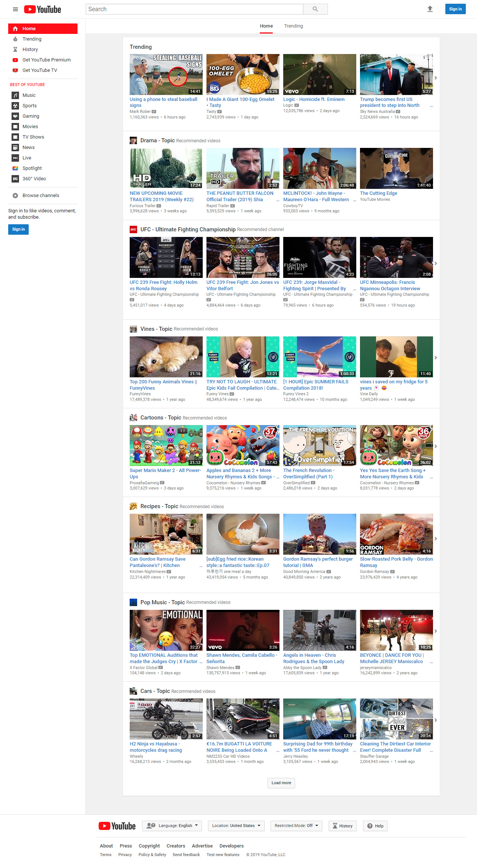The height and width of the screenshot is (868, 477).
Task: Click the UFC channel avatar icon
Action: point(133,229)
